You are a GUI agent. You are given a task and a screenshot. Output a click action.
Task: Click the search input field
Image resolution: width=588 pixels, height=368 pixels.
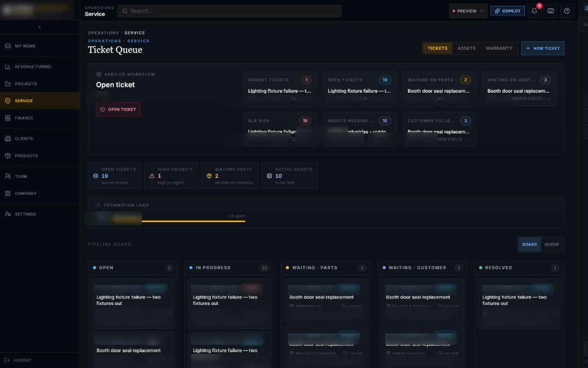(x=229, y=11)
